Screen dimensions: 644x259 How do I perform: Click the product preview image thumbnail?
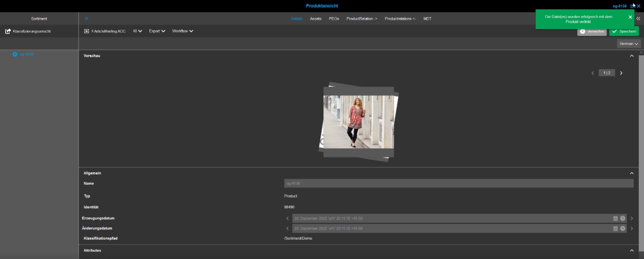click(x=358, y=122)
